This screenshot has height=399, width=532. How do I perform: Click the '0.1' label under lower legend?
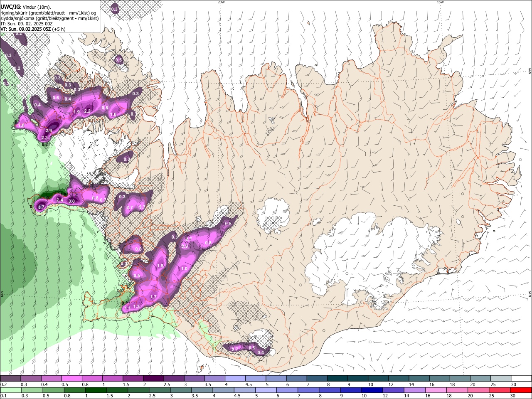(x=3, y=396)
